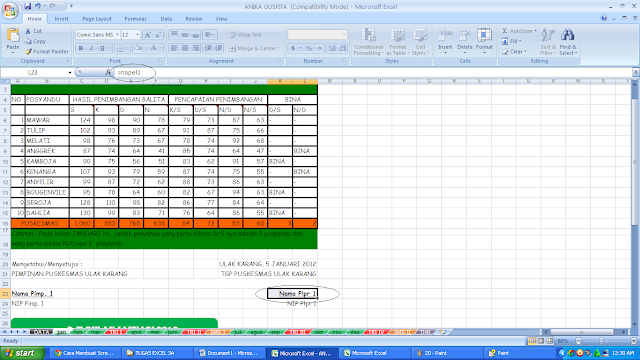The height and width of the screenshot is (360, 640).
Task: Open the Format cells menu
Action: 484,41
